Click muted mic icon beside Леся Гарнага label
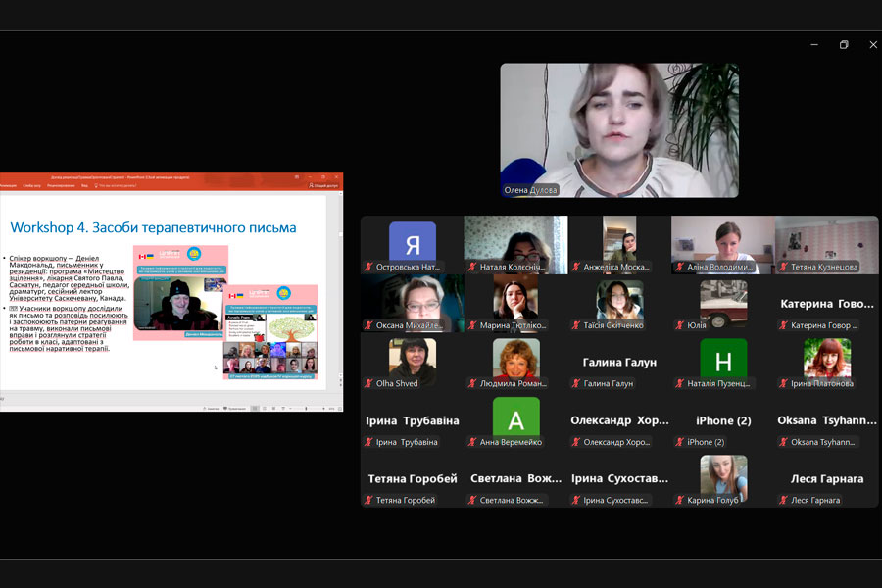The image size is (882, 588). click(x=784, y=500)
